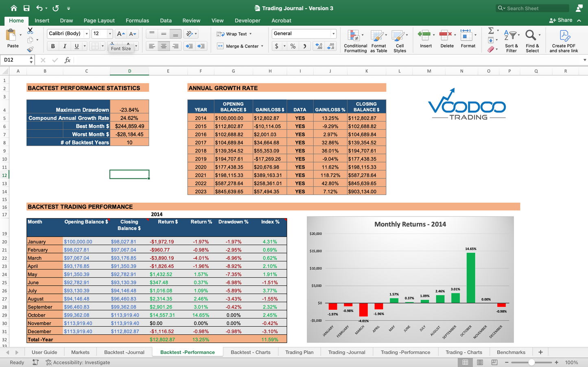Click the zoom slider handle
The image size is (588, 367).
click(x=531, y=363)
